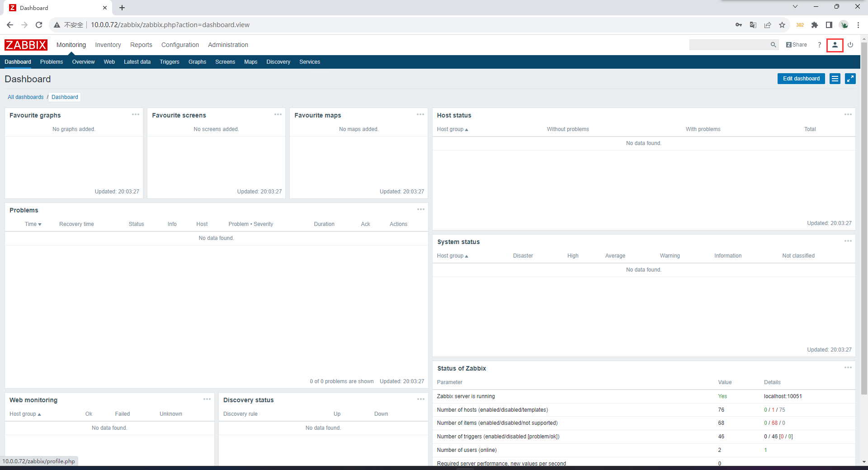Image resolution: width=868 pixels, height=470 pixels.
Task: Click the page vertical scrollbar
Action: tap(864, 219)
